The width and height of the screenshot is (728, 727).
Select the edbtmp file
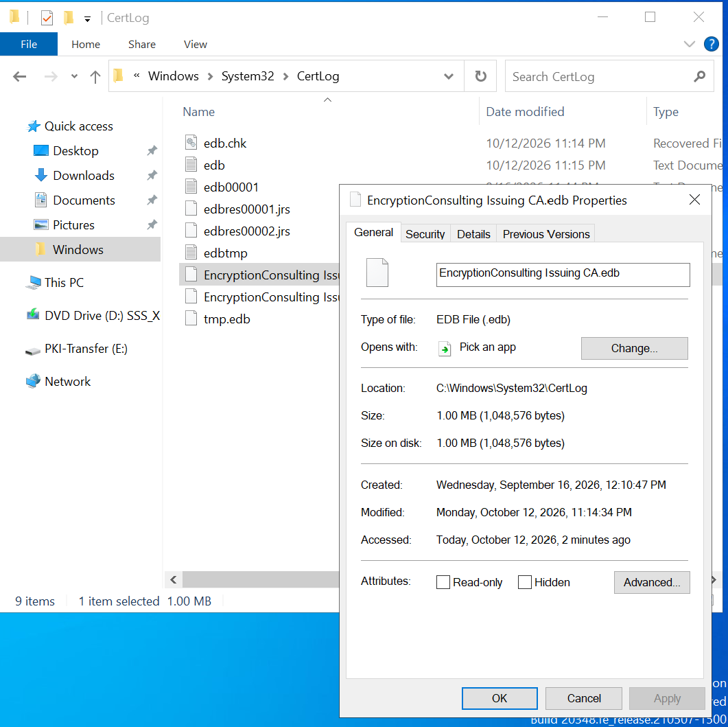[225, 253]
